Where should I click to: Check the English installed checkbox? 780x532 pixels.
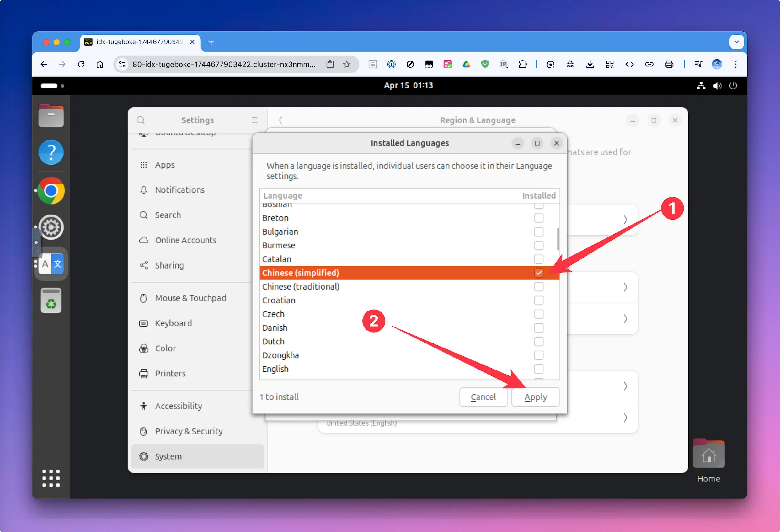tap(539, 369)
